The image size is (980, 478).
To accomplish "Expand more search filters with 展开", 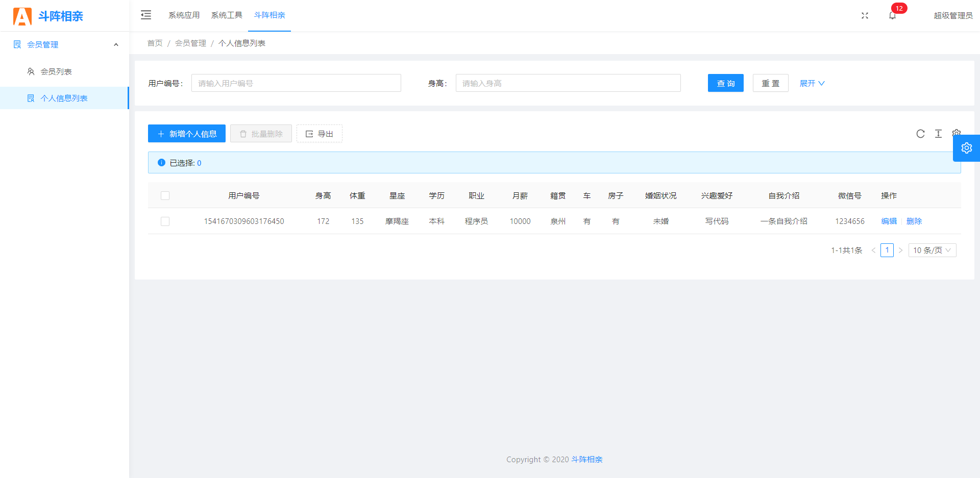I will pyautogui.click(x=812, y=83).
